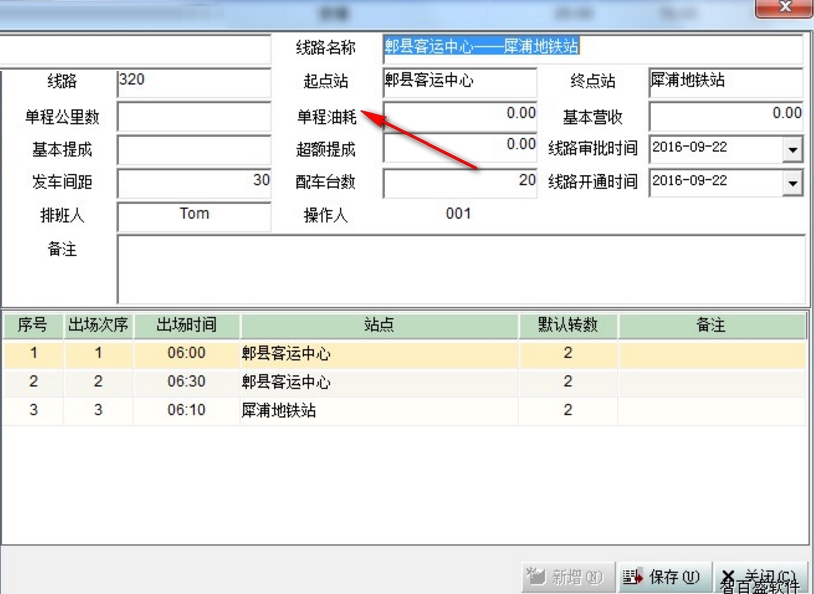Click the 出场次序 column header
This screenshot has height=594, width=814.
point(98,325)
